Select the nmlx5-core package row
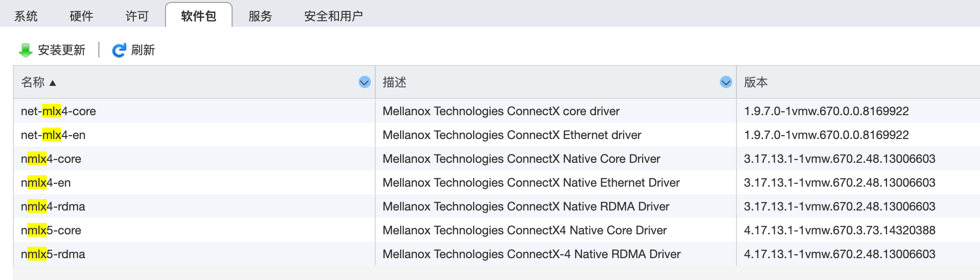Viewport: 980px width, 280px height. click(x=497, y=230)
